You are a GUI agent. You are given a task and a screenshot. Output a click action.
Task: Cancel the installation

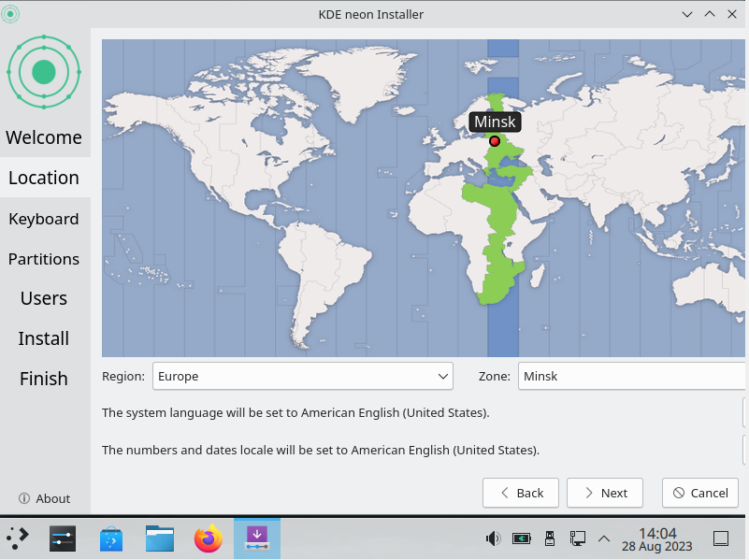click(x=700, y=493)
